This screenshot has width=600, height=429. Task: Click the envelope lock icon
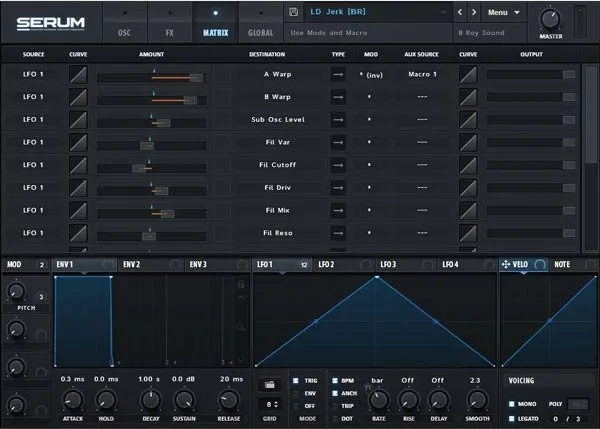click(241, 284)
